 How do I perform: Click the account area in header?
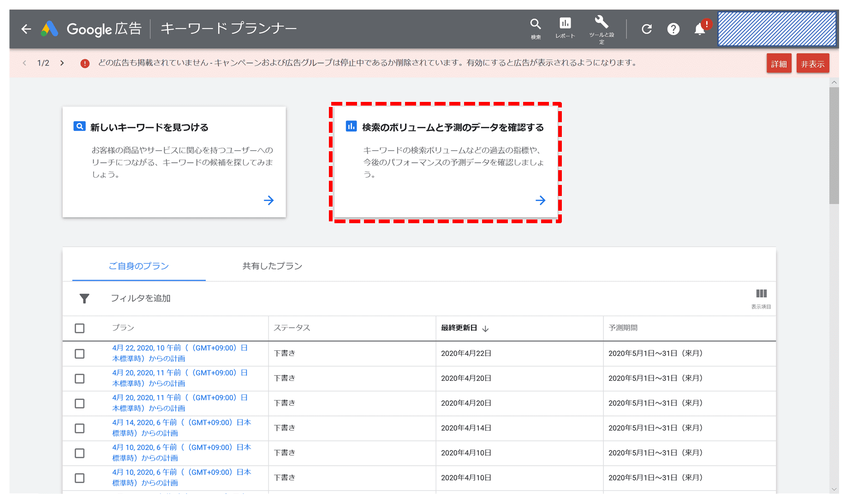[x=777, y=29]
